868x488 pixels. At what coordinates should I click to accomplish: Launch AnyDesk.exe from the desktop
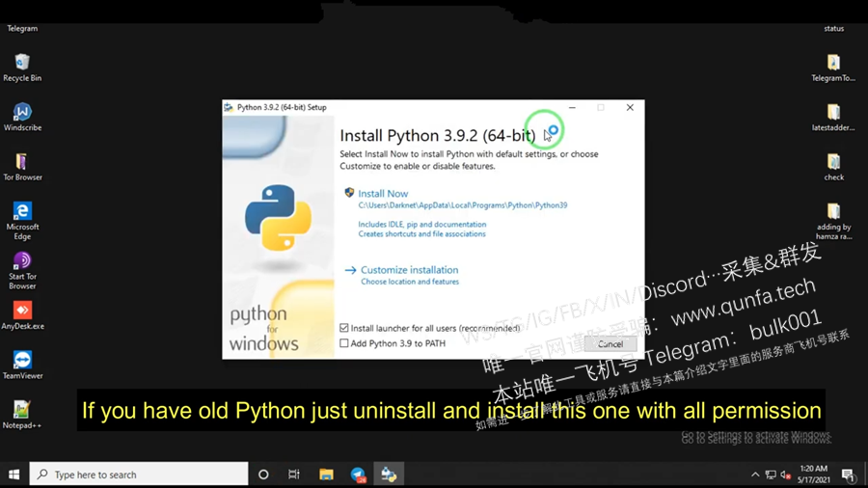(x=22, y=315)
